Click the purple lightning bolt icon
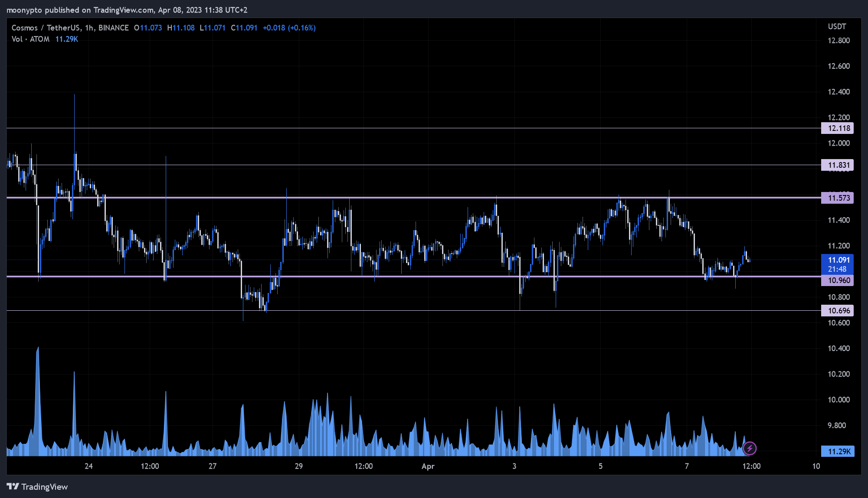 [x=750, y=448]
